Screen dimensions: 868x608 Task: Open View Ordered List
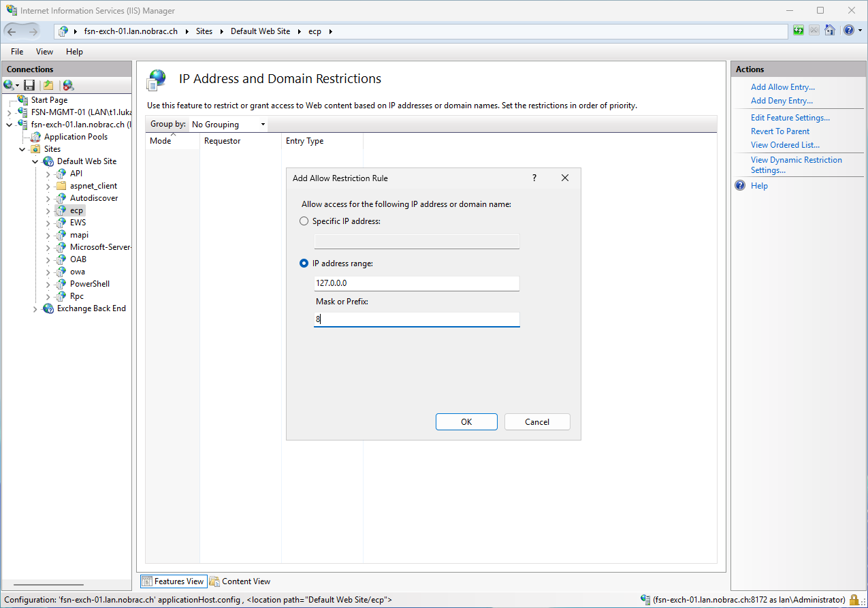[x=785, y=145]
